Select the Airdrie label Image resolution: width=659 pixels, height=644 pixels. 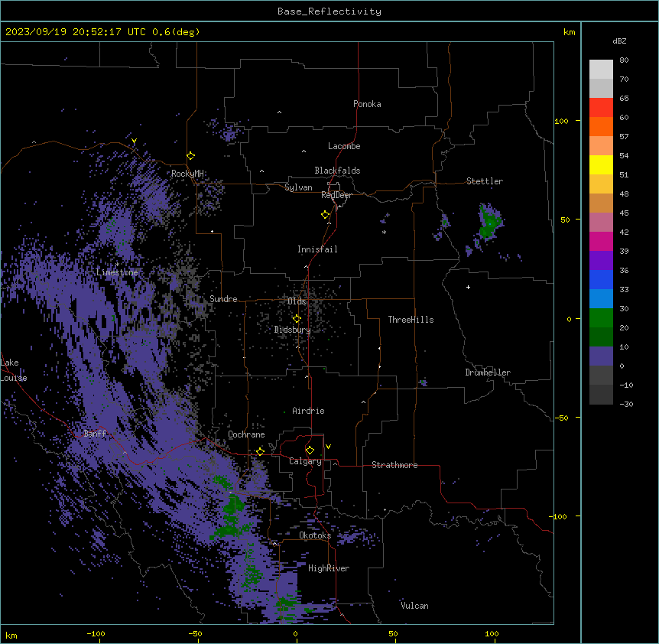pos(308,411)
